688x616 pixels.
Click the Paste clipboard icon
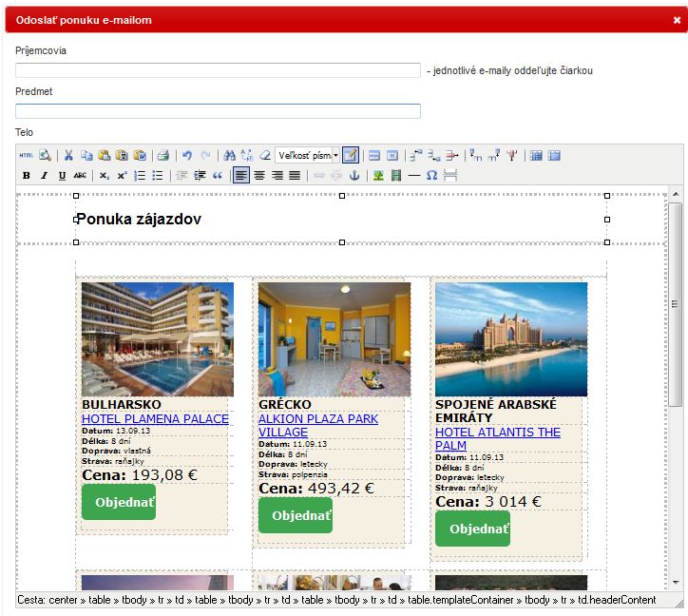point(104,156)
